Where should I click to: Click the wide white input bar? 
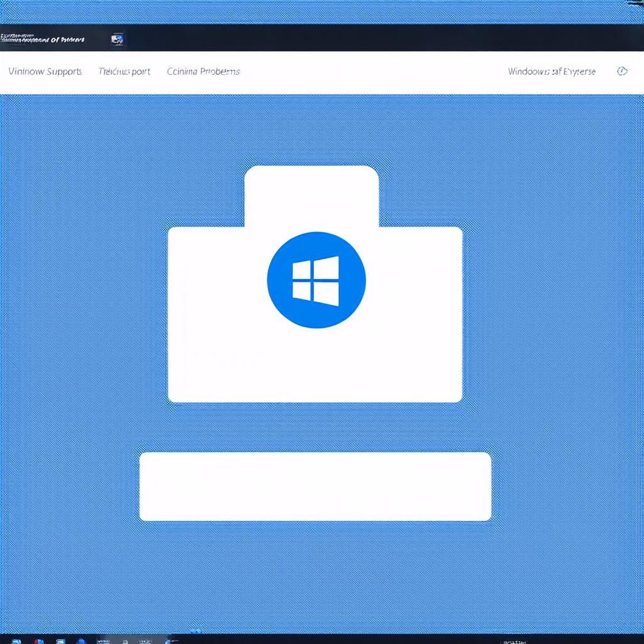click(316, 487)
